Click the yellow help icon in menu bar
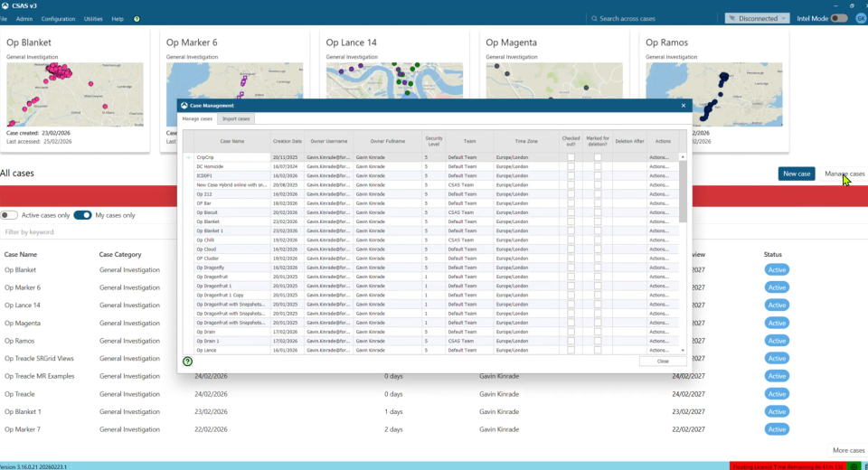868x470 pixels. click(137, 19)
